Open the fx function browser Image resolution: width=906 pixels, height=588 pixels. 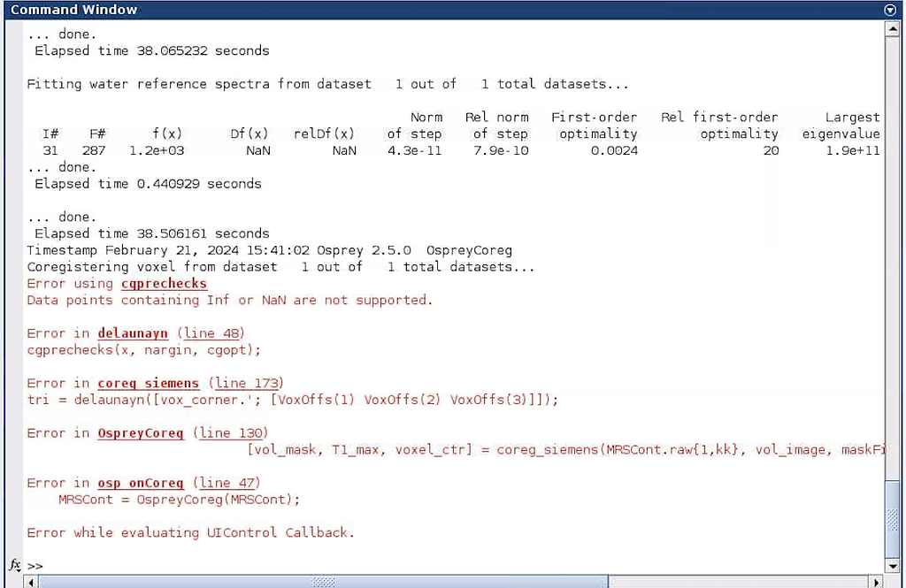[13, 565]
